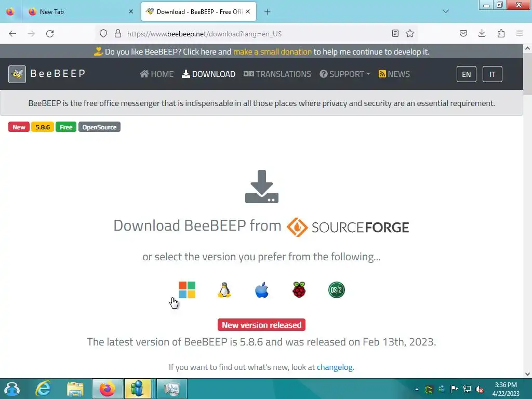The width and height of the screenshot is (532, 399).
Task: Open the taskbar clock and date
Action: (x=506, y=389)
